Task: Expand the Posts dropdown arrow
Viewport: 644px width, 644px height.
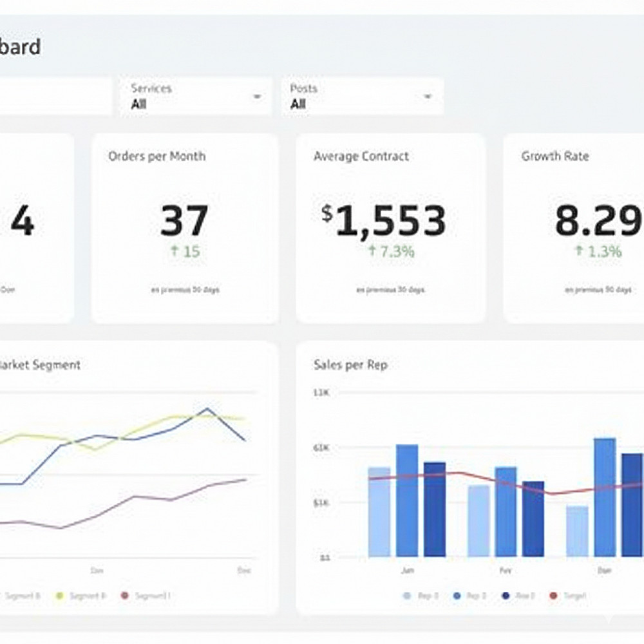Action: pos(428,97)
